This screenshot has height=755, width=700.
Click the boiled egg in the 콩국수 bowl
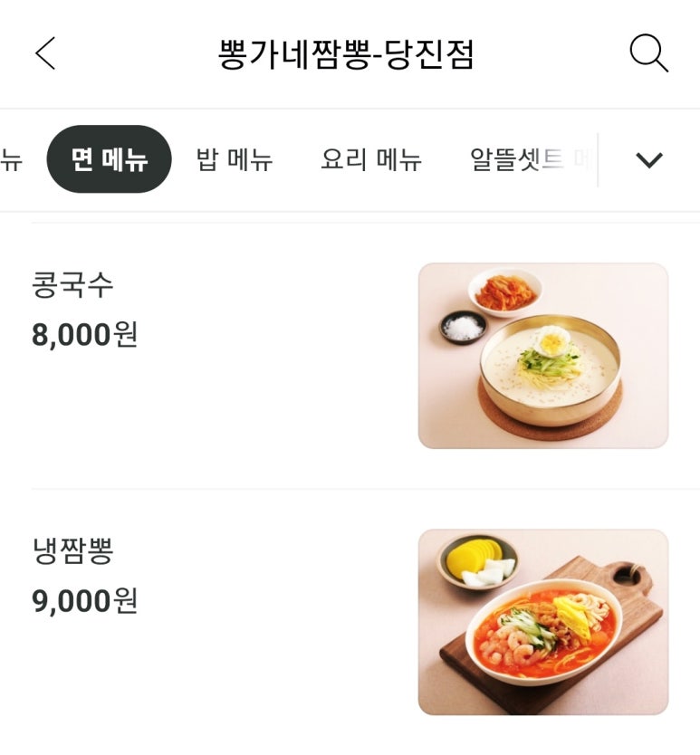(551, 341)
